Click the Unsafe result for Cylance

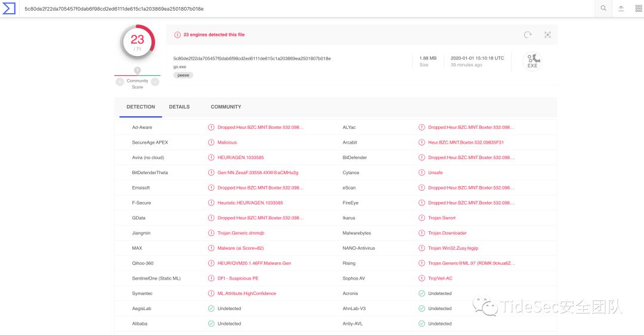tap(435, 172)
